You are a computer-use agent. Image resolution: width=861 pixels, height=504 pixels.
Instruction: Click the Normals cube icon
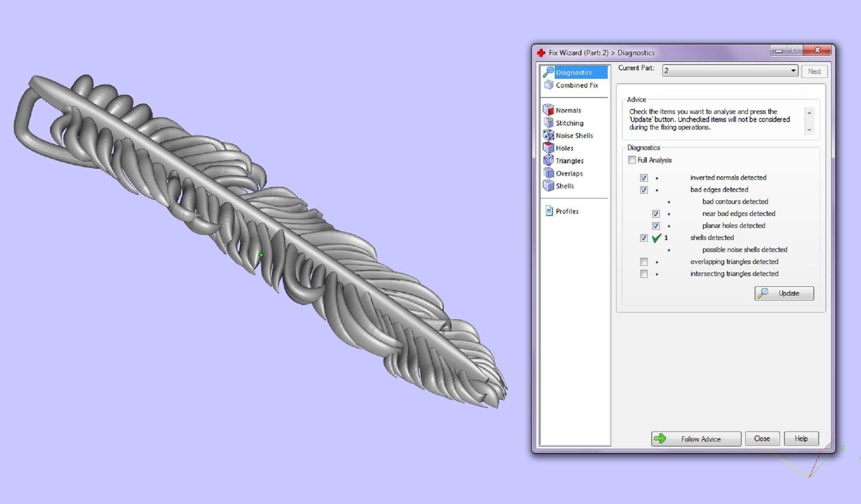(x=548, y=110)
